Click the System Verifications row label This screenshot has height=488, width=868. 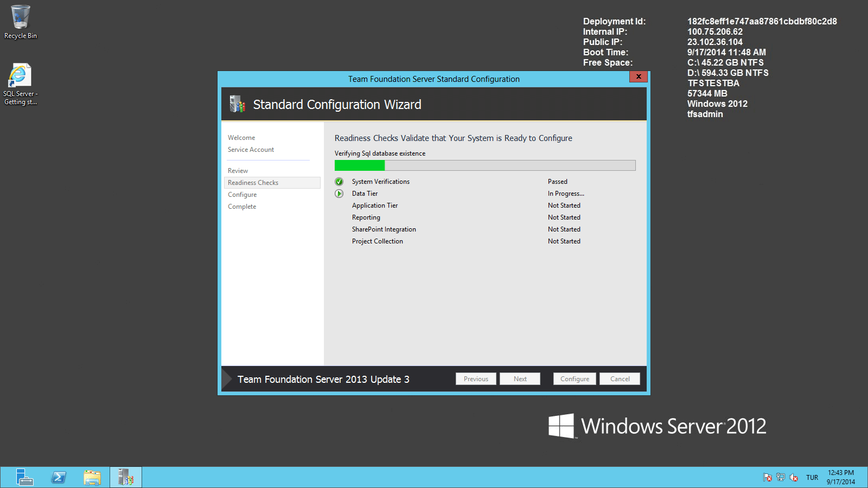(381, 182)
